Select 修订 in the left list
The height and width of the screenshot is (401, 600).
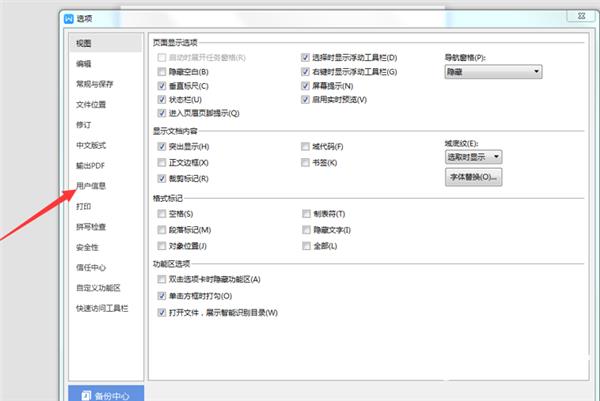tap(83, 125)
